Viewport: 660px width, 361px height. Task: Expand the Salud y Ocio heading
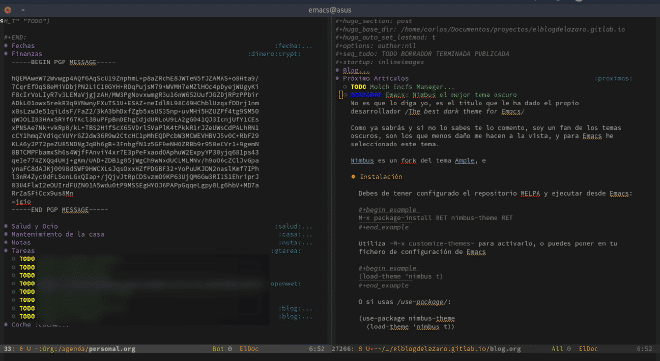(35, 226)
